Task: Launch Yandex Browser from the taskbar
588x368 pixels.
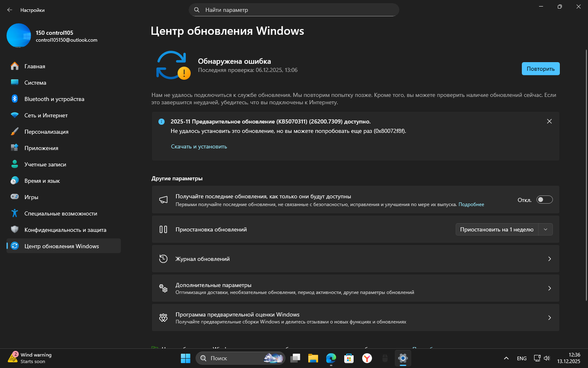Action: [x=367, y=358]
